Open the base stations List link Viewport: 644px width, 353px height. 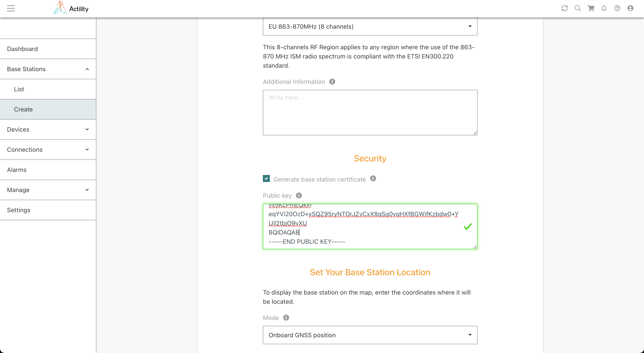(19, 89)
